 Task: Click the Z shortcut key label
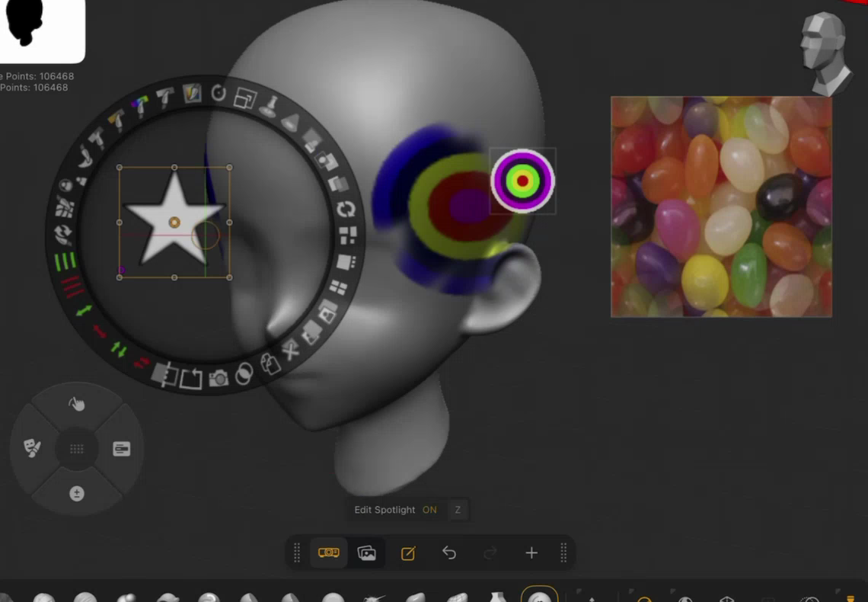point(458,510)
